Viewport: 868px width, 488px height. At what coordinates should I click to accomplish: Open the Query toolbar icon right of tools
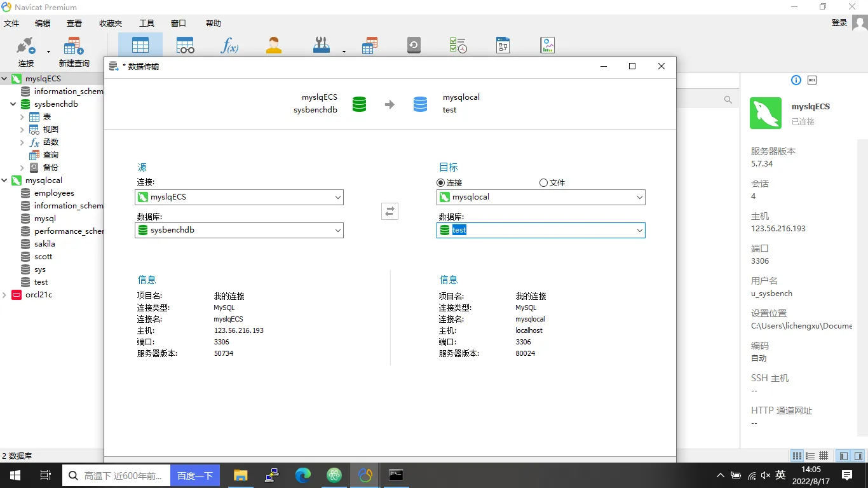pos(370,45)
